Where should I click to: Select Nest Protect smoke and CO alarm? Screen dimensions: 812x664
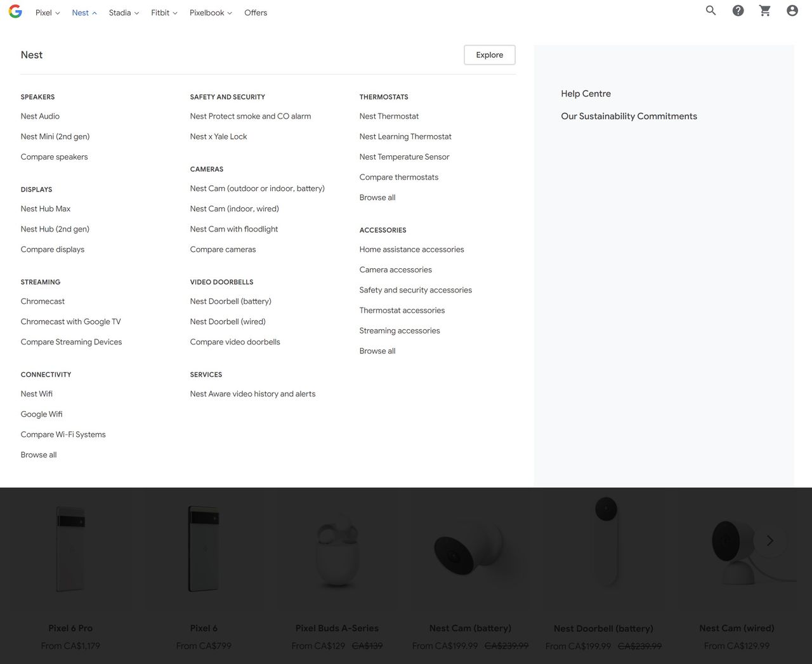point(251,116)
